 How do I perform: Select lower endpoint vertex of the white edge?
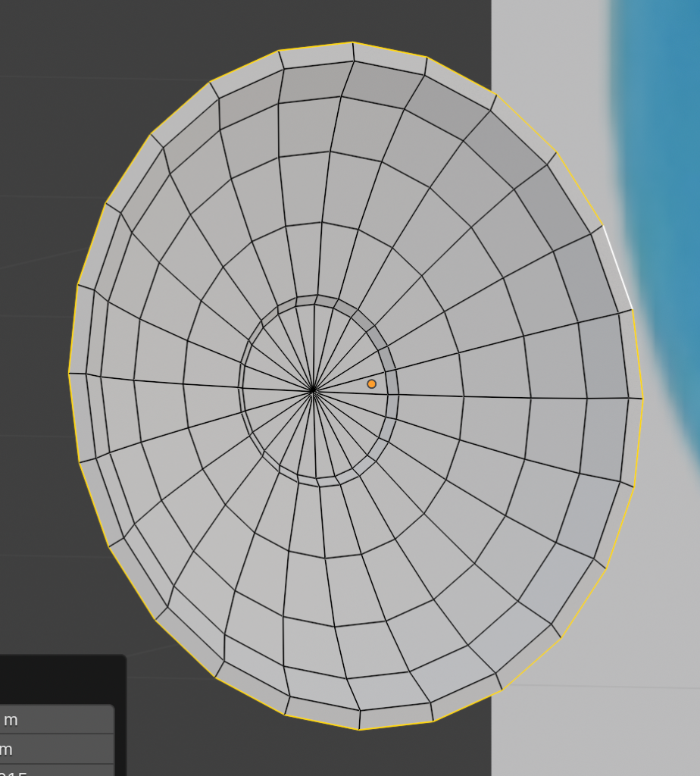632,310
